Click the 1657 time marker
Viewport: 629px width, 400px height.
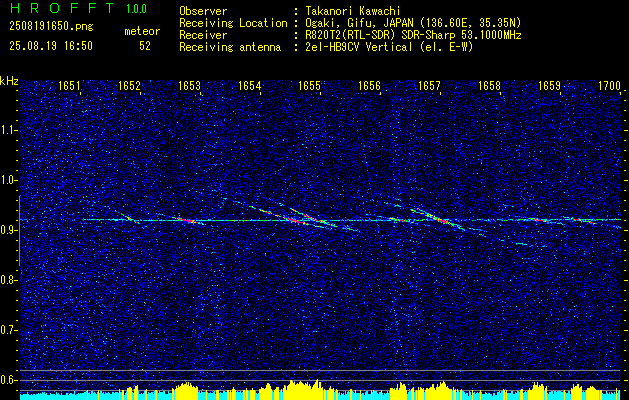(x=429, y=86)
